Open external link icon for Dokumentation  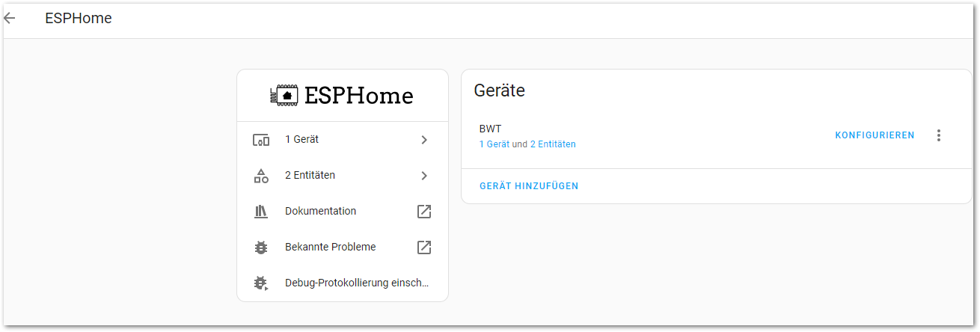pyautogui.click(x=424, y=212)
